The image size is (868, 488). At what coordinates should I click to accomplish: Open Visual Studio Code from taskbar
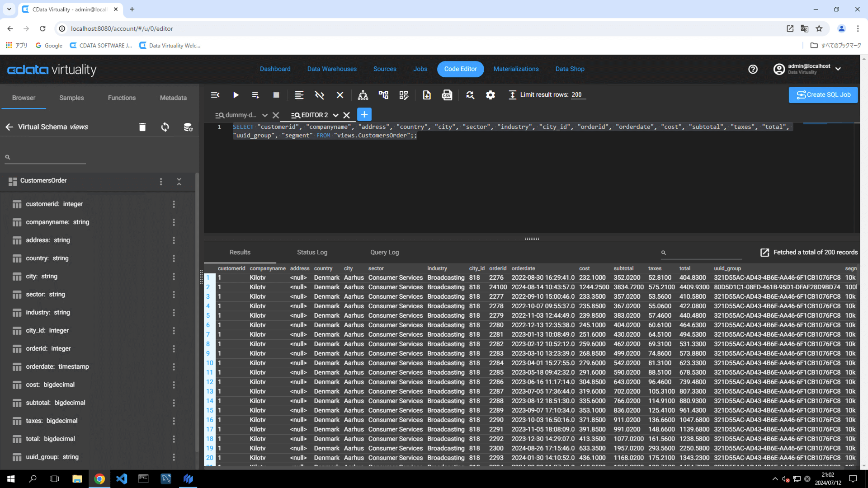click(x=122, y=479)
